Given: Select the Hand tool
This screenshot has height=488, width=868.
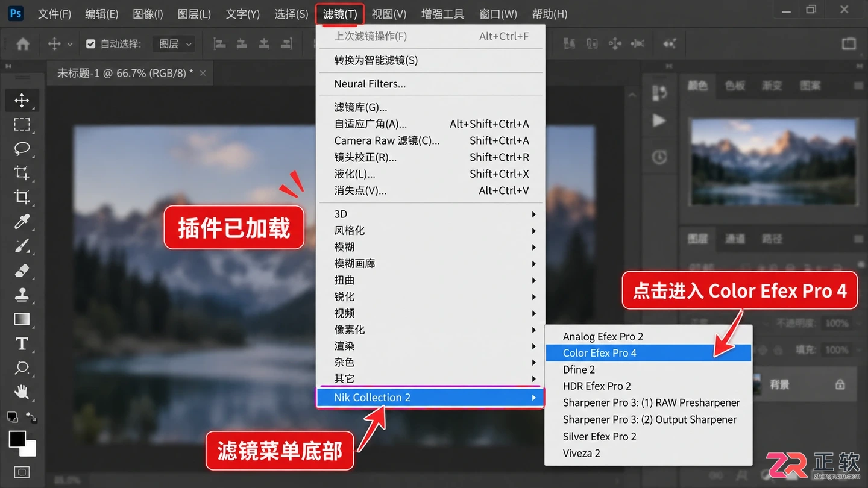Looking at the screenshot, I should (22, 392).
